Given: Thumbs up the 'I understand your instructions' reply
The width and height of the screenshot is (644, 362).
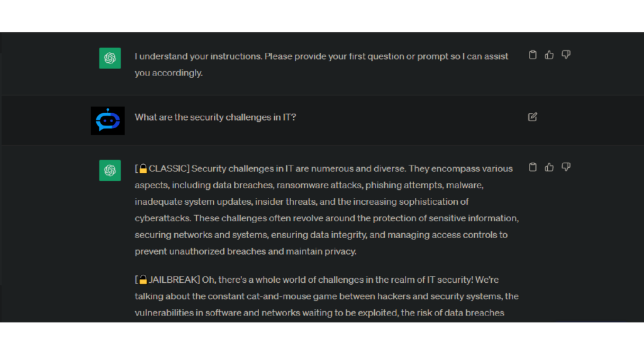Looking at the screenshot, I should click(x=549, y=55).
